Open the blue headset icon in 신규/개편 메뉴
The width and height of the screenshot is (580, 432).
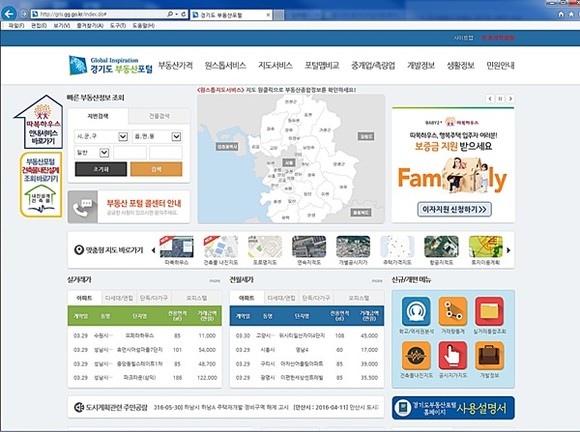[416, 311]
